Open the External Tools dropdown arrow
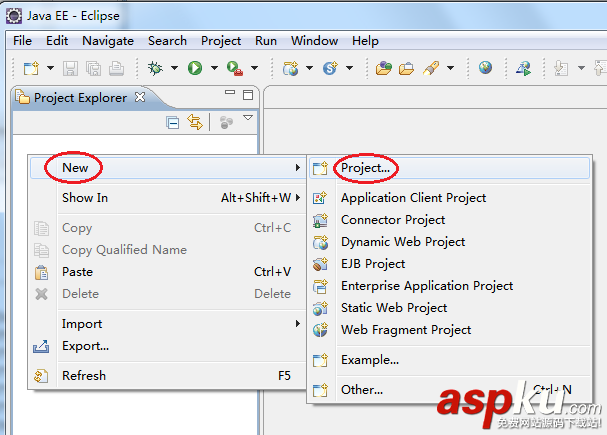The image size is (607, 435). [x=254, y=68]
